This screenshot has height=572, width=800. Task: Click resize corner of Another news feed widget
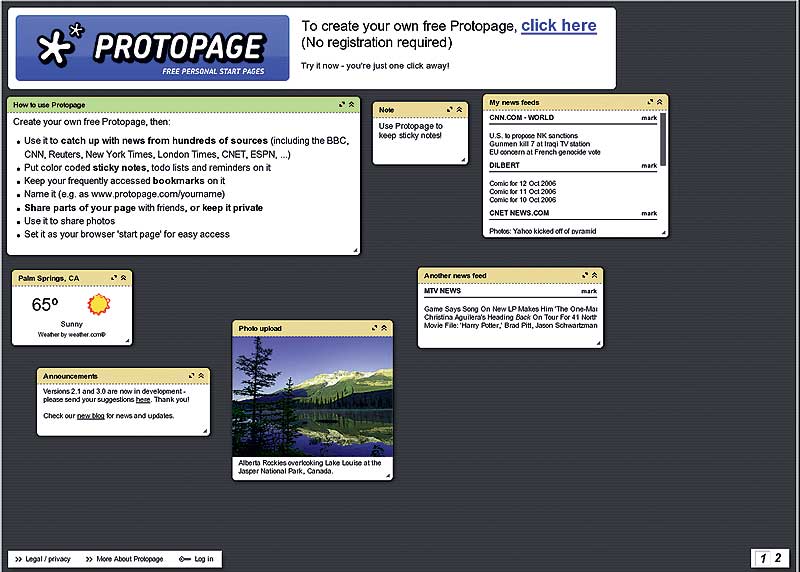598,343
